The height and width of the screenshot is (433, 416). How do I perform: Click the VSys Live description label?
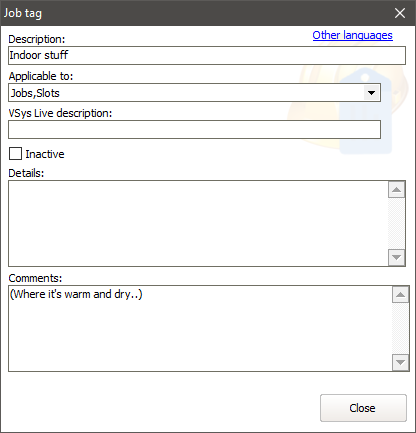click(x=60, y=113)
